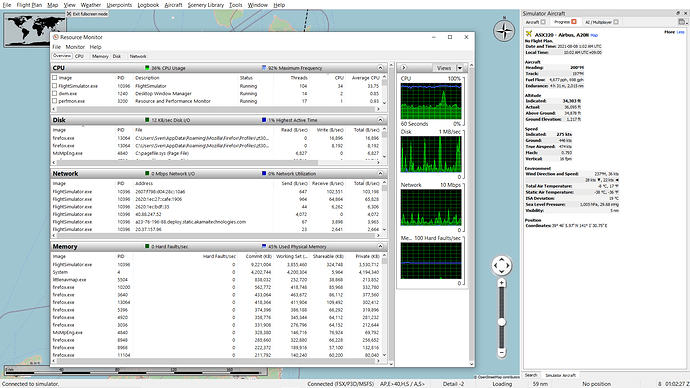
Task: Open the Views dropdown arrow
Action: click(460, 68)
